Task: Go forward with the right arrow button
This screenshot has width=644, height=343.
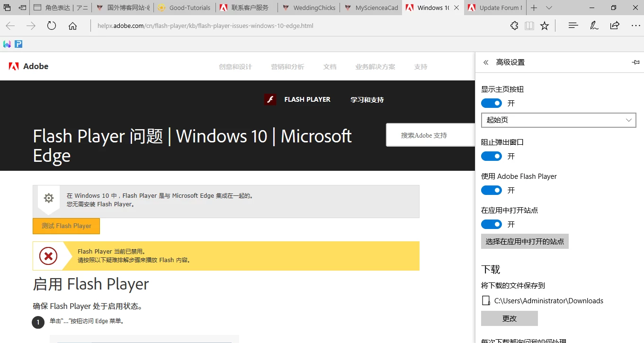Action: [x=31, y=26]
